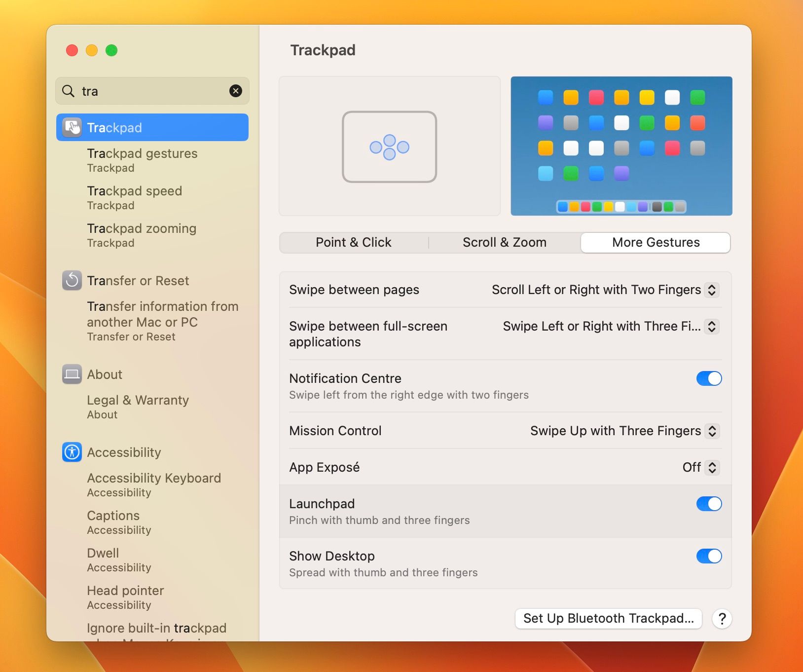
Task: Click the About laptop icon
Action: (x=72, y=374)
